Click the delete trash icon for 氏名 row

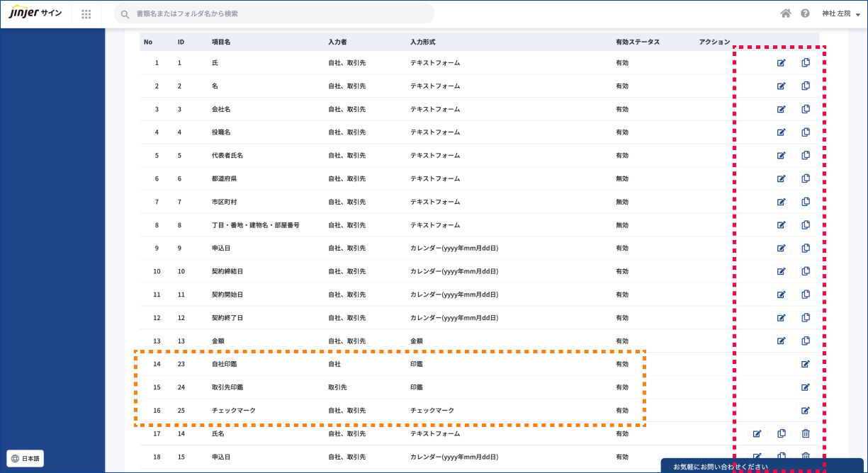point(806,433)
